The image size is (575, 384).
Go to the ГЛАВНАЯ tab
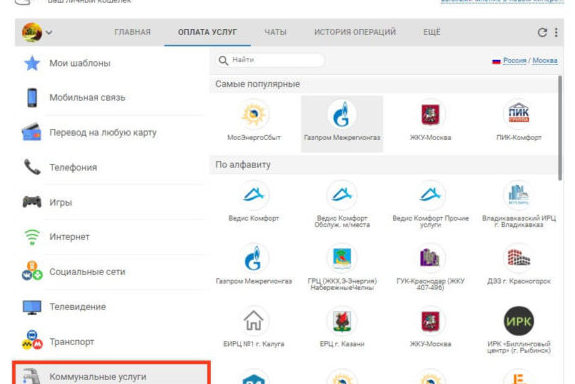[x=132, y=32]
